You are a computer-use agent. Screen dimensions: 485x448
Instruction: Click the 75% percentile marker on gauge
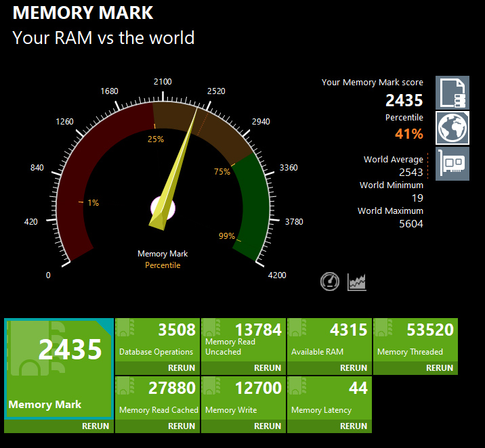(222, 172)
